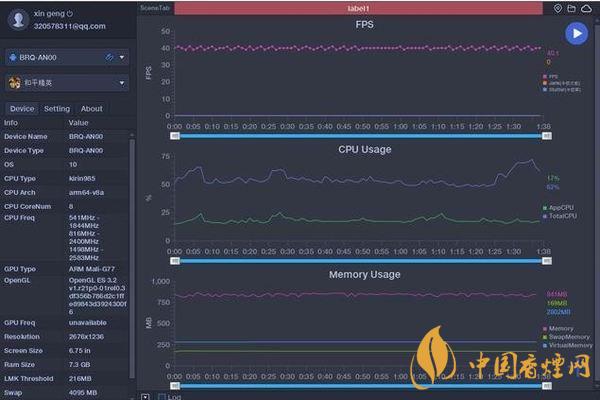
Task: Expand the arrow beside the Log checkbox
Action: pyautogui.click(x=146, y=396)
